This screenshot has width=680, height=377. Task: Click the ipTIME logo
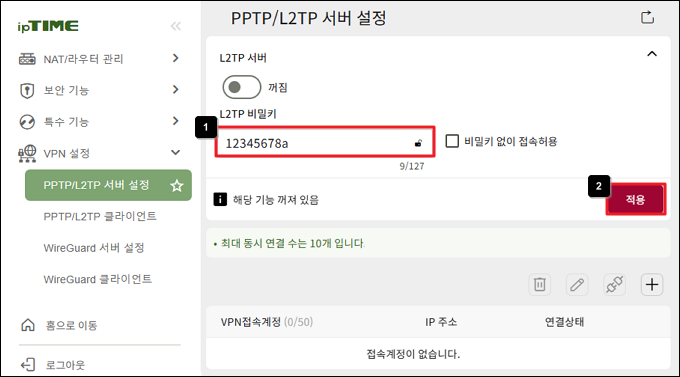click(48, 26)
